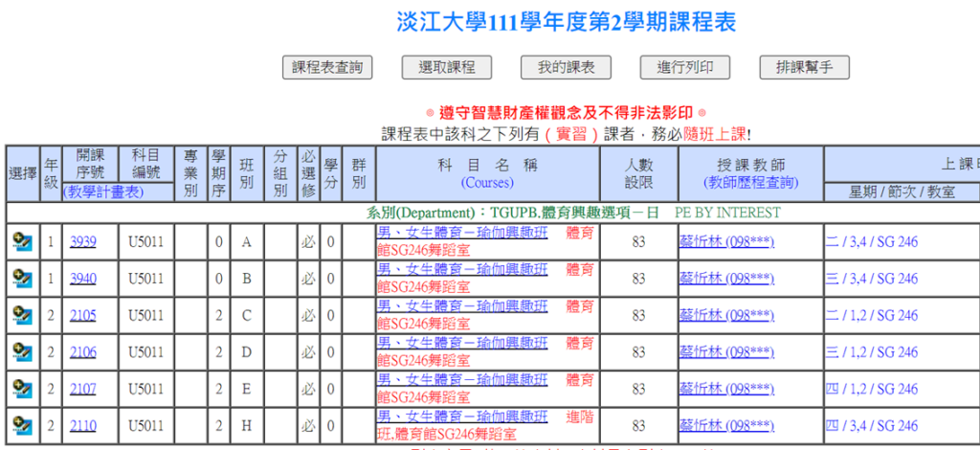Open the class A yoga course name link
Image resolution: width=980 pixels, height=450 pixels.
point(462,233)
